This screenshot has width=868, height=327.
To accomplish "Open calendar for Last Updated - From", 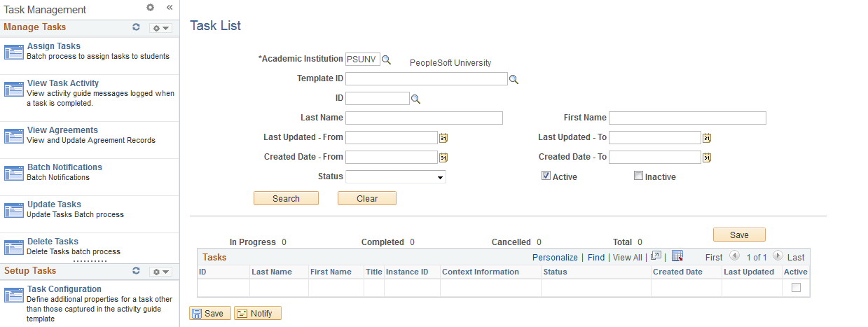I will 443,138.
